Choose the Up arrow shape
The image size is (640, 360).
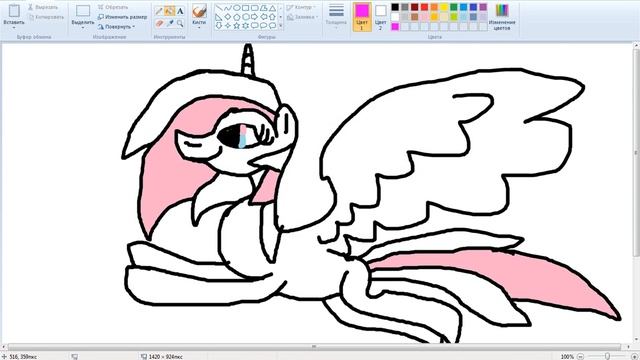[272, 17]
